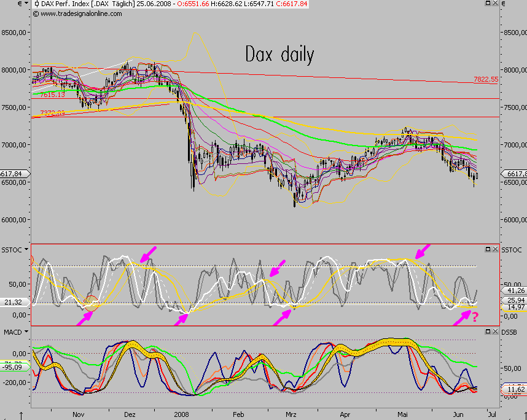Click the SSTOC right marker 41,26
Viewport: 527px width, 420px height.
click(x=515, y=290)
